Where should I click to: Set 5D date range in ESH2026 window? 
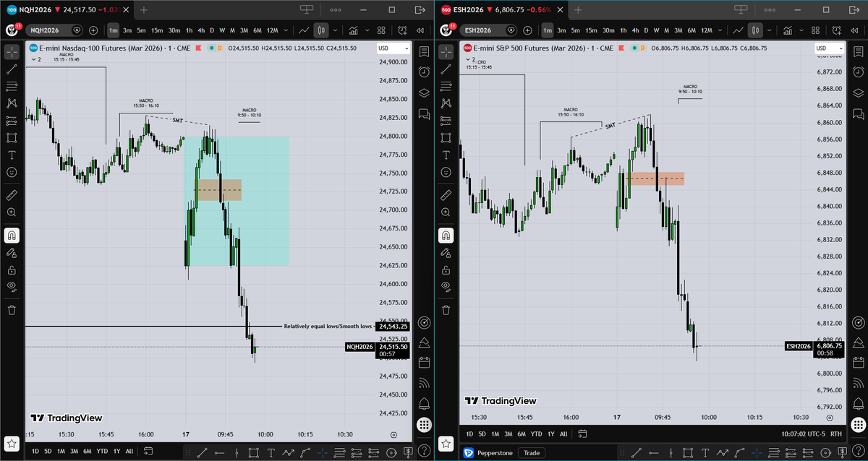[481, 434]
